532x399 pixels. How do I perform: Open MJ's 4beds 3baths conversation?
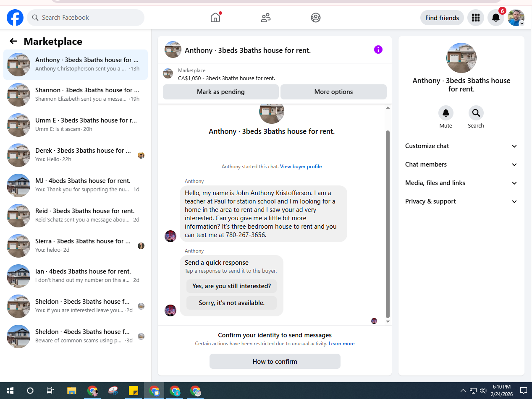coord(76,185)
